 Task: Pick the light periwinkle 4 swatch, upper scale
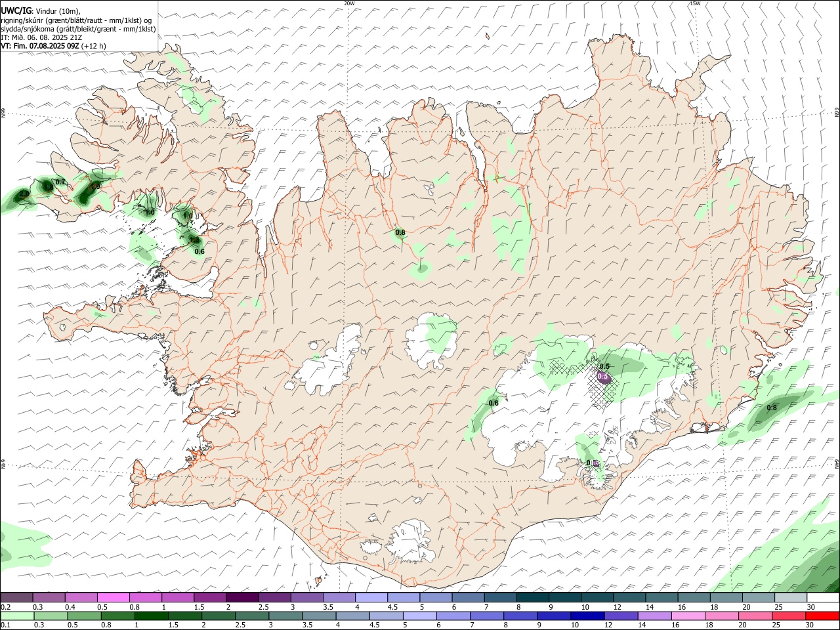tap(371, 598)
